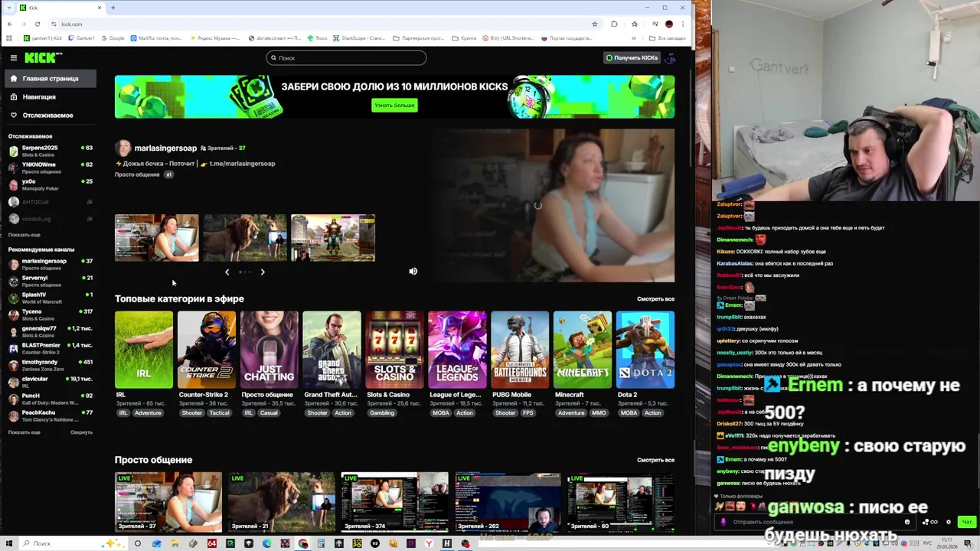This screenshot has width=980, height=551.
Task: Open the Grand Theft Auto category card
Action: coord(332,350)
